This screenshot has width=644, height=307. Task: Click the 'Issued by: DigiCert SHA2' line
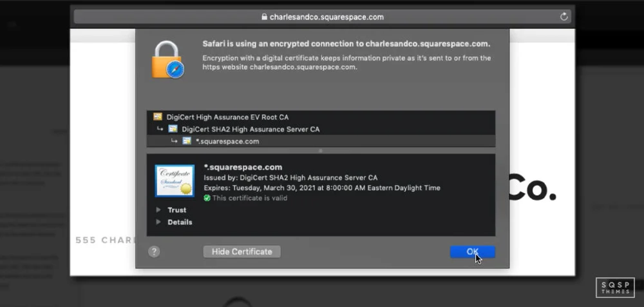(x=290, y=178)
